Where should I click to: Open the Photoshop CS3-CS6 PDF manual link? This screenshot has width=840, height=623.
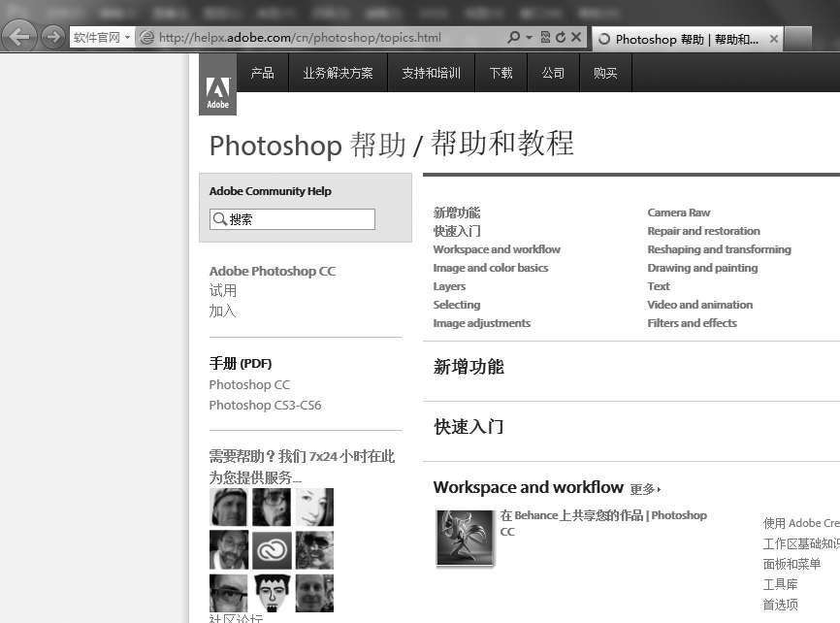[x=265, y=406]
